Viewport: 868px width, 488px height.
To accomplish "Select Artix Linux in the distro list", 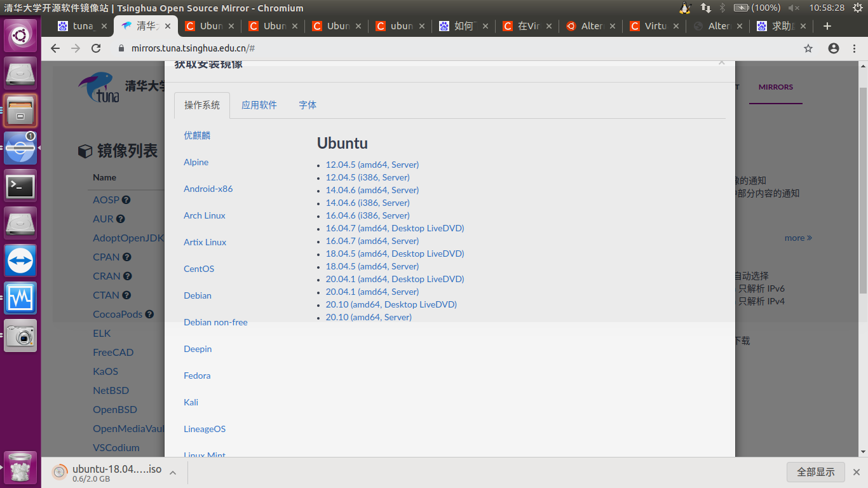I will tap(205, 242).
